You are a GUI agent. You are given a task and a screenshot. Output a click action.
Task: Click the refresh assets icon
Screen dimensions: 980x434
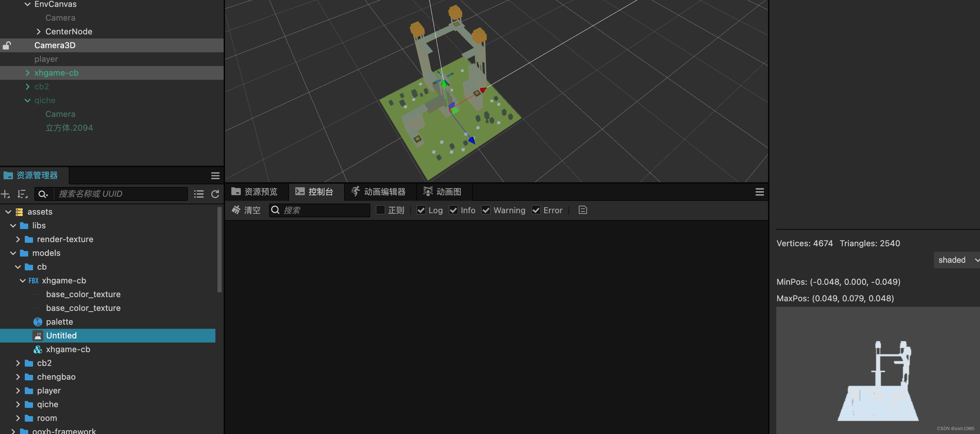(x=215, y=194)
